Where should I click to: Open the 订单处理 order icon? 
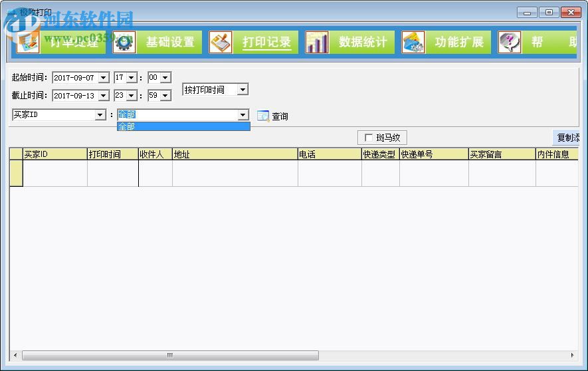click(28, 42)
